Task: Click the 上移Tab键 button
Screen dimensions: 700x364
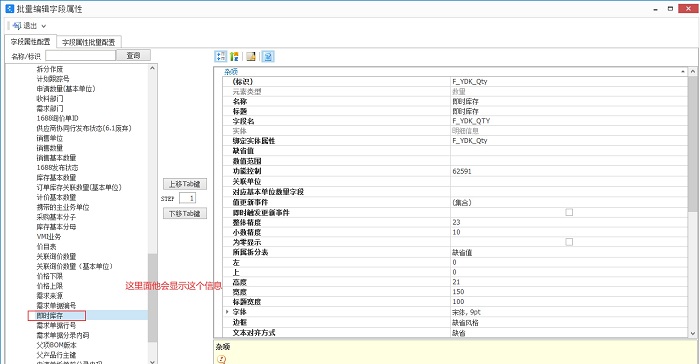Action: [x=185, y=184]
